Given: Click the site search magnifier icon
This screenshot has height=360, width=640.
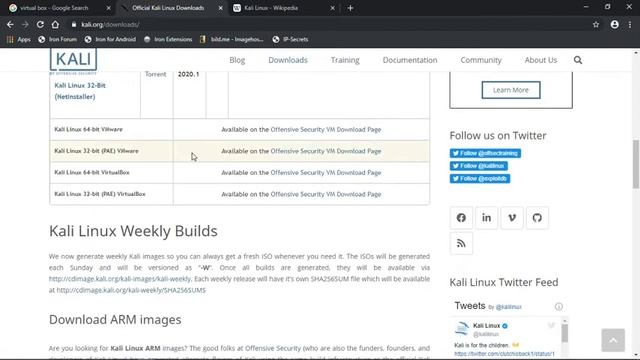Looking at the screenshot, I should 578,60.
